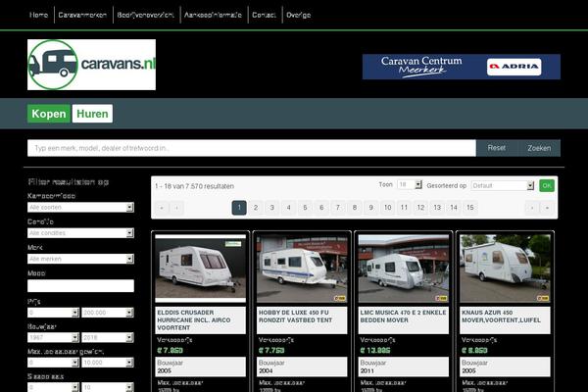This screenshot has width=588, height=392.
Task: Open the Merk 'Alle merken' dropdown
Action: [x=80, y=259]
